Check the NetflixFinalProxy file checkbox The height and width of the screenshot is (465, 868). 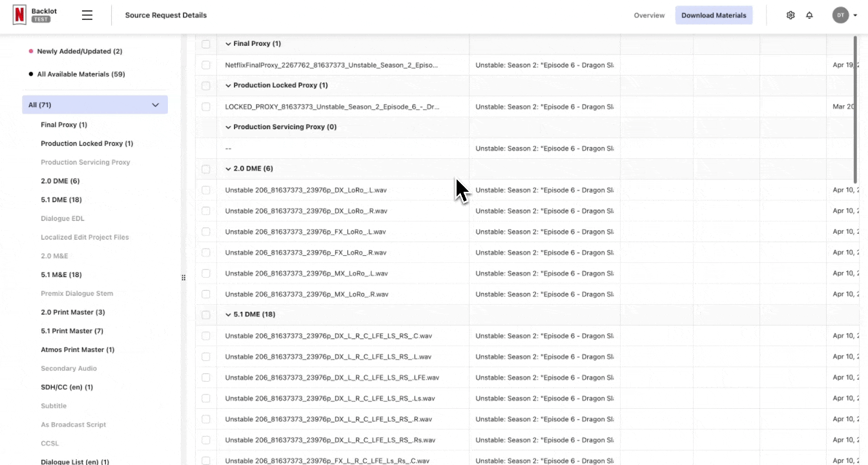[x=206, y=65]
